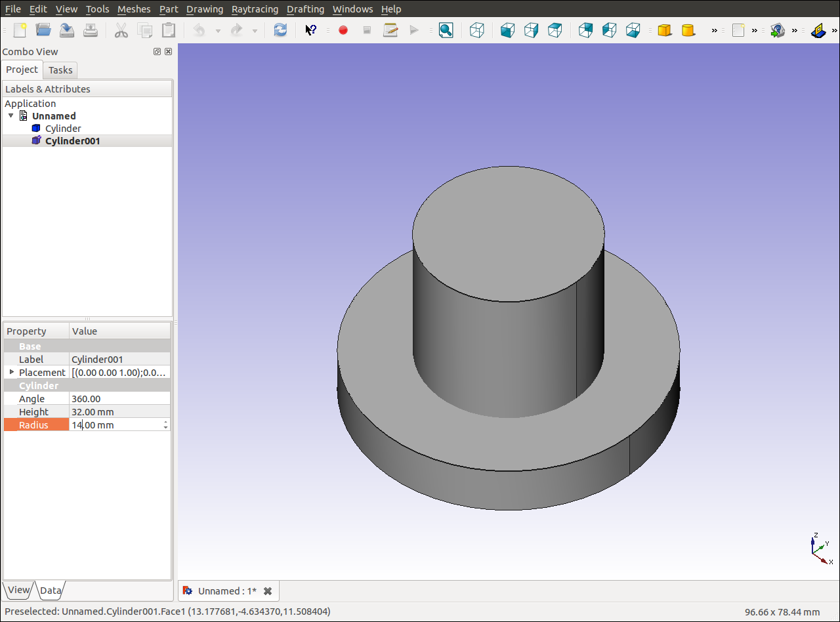This screenshot has height=622, width=840.
Task: Float the Combo View panel
Action: pos(157,51)
